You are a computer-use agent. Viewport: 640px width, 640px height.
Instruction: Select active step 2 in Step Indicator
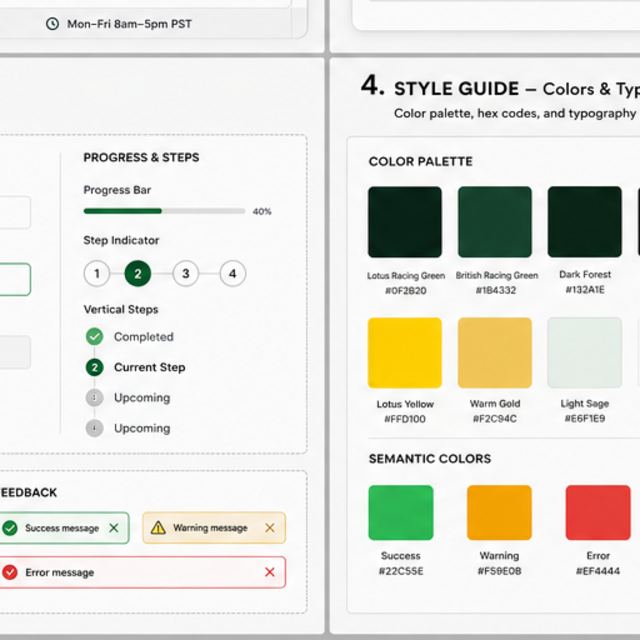(138, 273)
